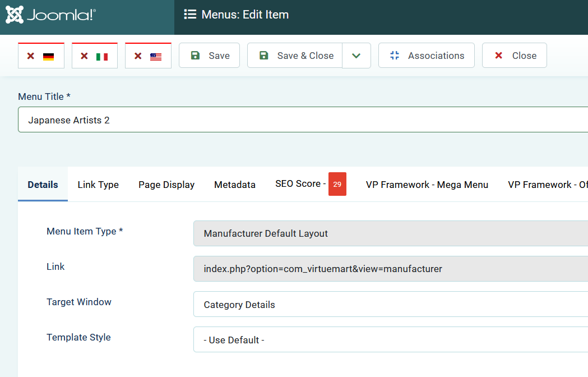The height and width of the screenshot is (377, 588).
Task: Expand the Save & Close dropdown arrow
Action: 356,56
